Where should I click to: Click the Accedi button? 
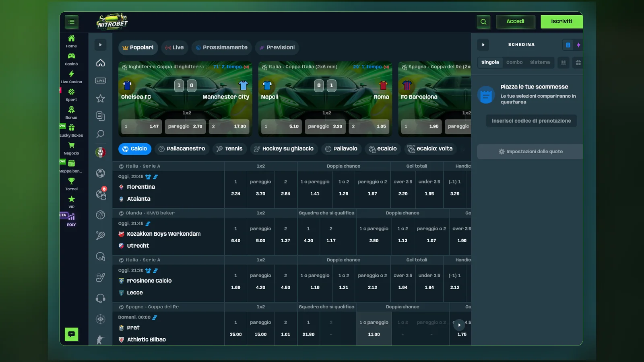click(515, 21)
